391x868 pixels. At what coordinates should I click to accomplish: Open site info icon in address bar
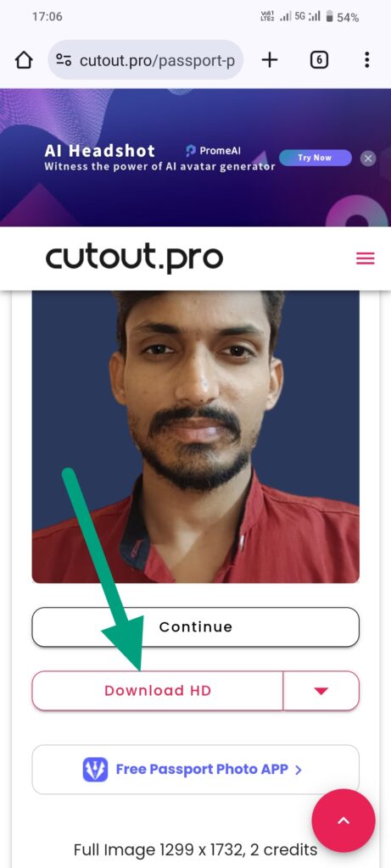point(64,60)
